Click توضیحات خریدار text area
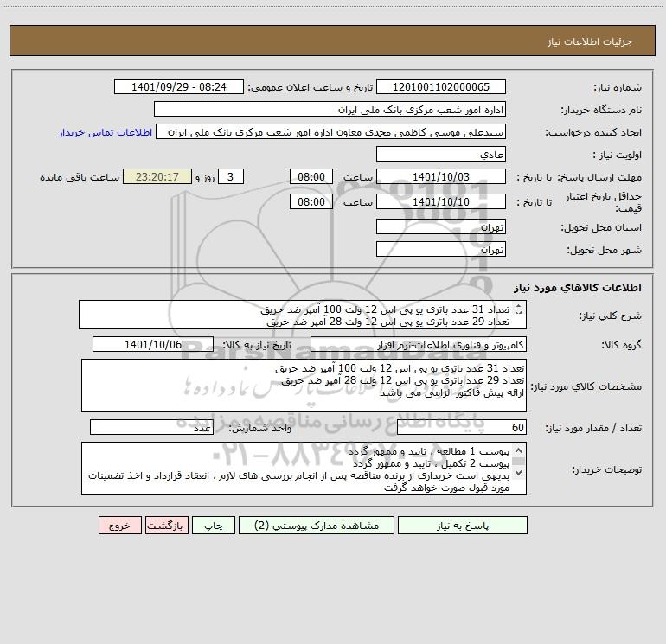Screen dimensions: 666x644 pos(304,469)
